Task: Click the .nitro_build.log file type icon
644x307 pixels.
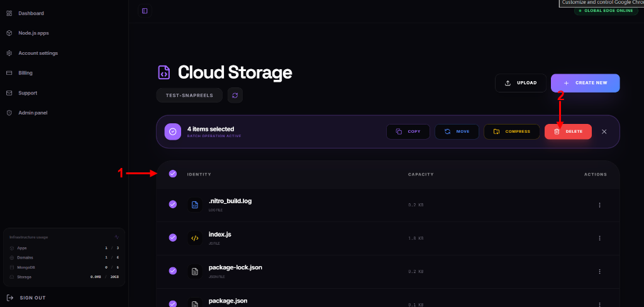Action: click(195, 204)
